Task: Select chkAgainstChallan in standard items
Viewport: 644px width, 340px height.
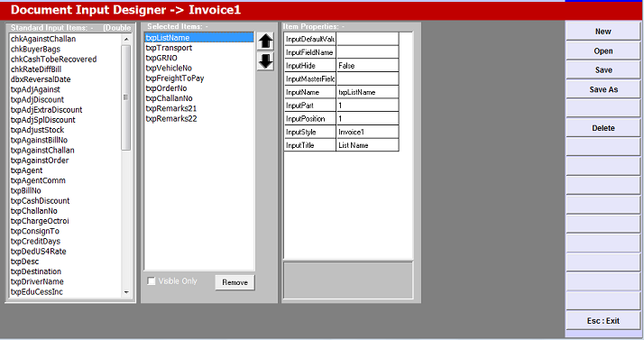Action: click(65, 39)
